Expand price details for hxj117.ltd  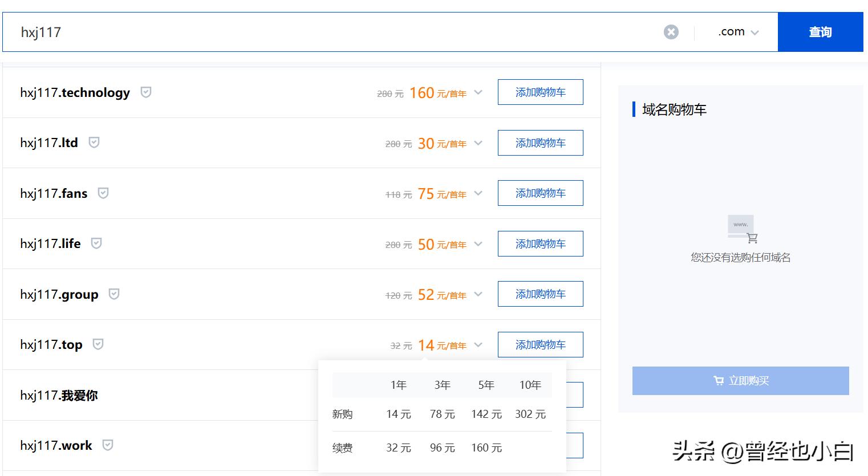click(478, 143)
